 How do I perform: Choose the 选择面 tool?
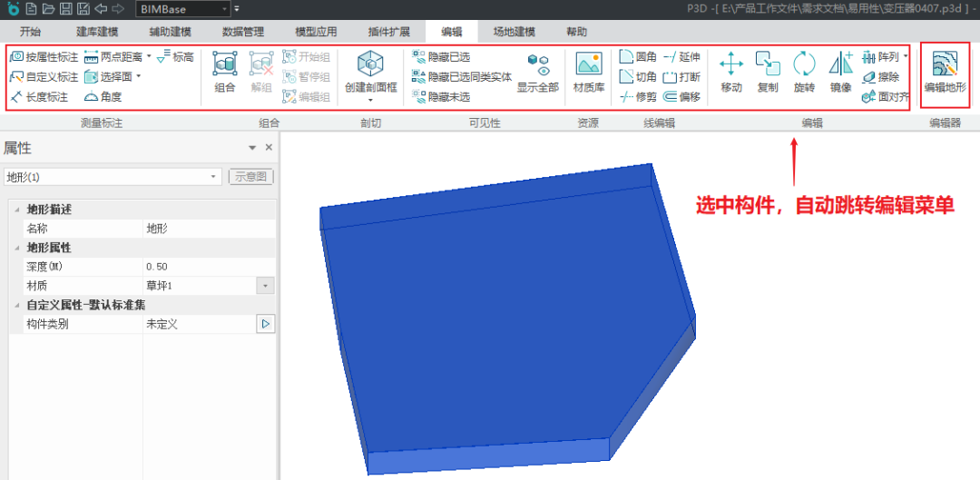107,77
